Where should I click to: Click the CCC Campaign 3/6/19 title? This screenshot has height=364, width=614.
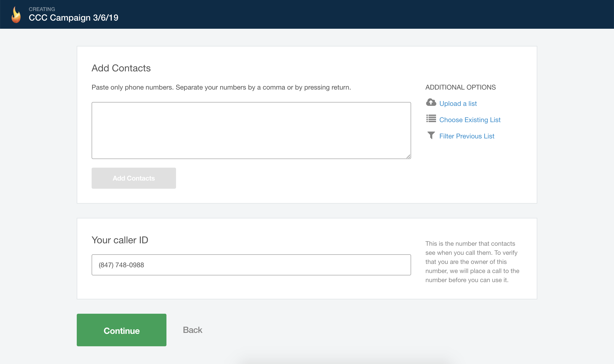(x=73, y=18)
